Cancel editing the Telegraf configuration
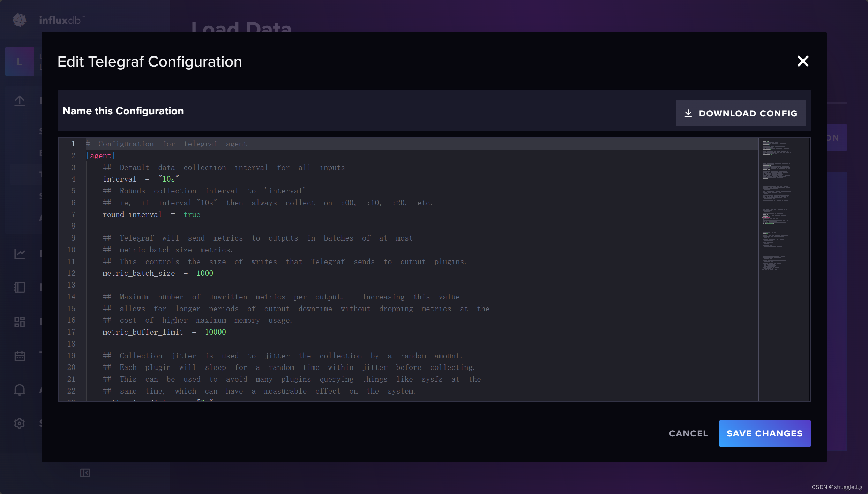This screenshot has height=494, width=868. click(688, 433)
